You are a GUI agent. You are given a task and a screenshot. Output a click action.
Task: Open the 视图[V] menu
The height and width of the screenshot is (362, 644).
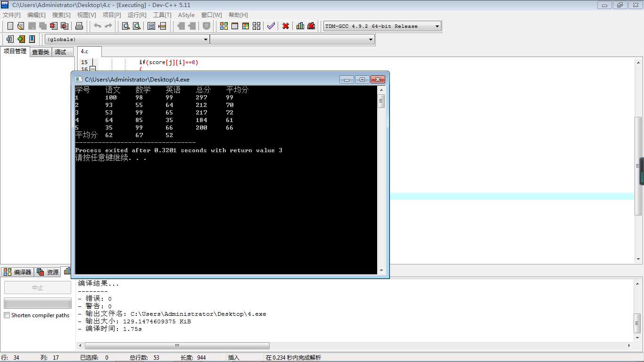(x=86, y=15)
